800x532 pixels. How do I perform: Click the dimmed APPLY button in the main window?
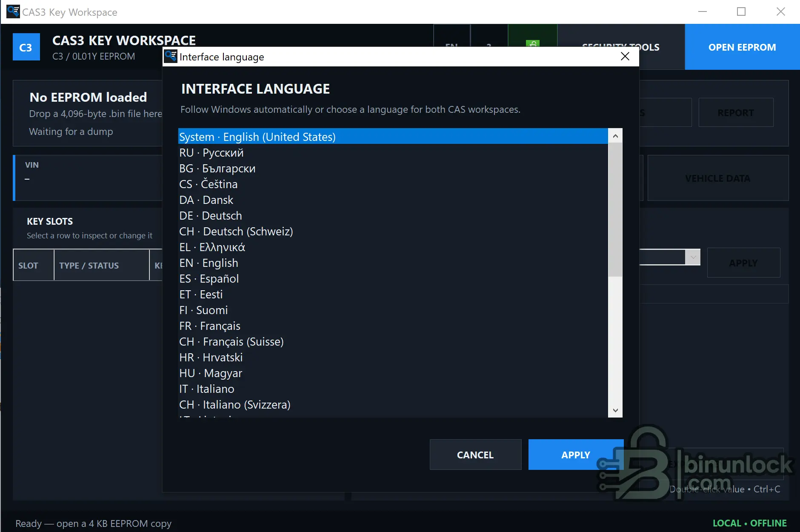click(743, 263)
